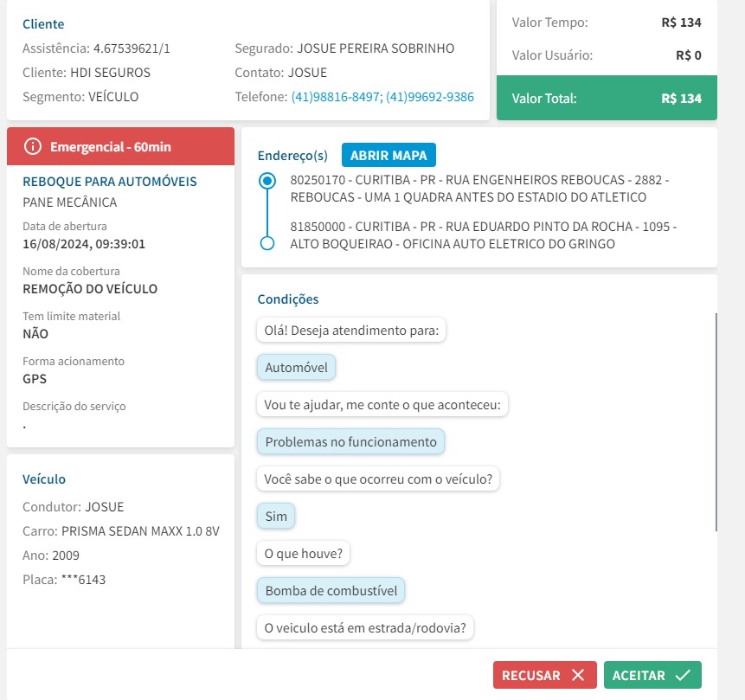Call the phone number (41)98816-8497
This screenshot has height=700, width=745.
(337, 97)
